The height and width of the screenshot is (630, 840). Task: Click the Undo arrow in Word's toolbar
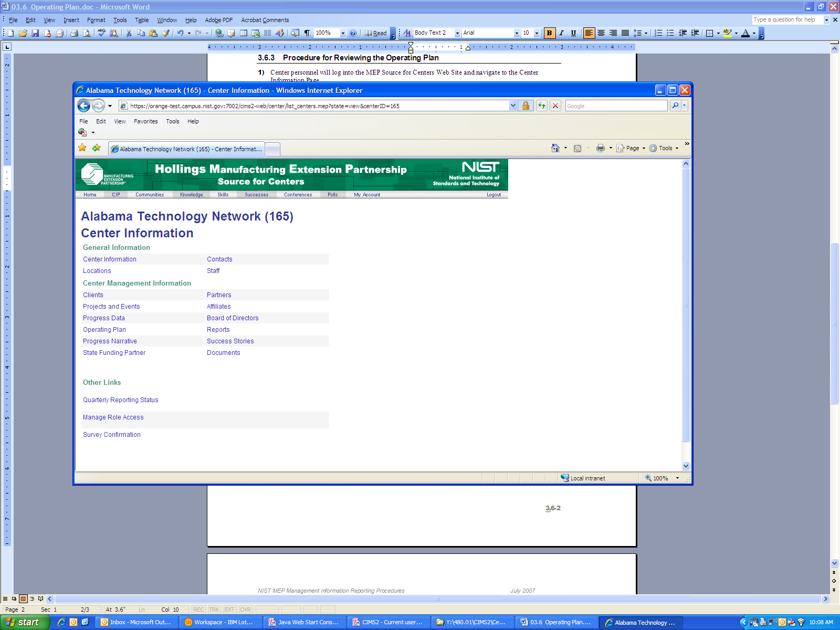pyautogui.click(x=180, y=33)
